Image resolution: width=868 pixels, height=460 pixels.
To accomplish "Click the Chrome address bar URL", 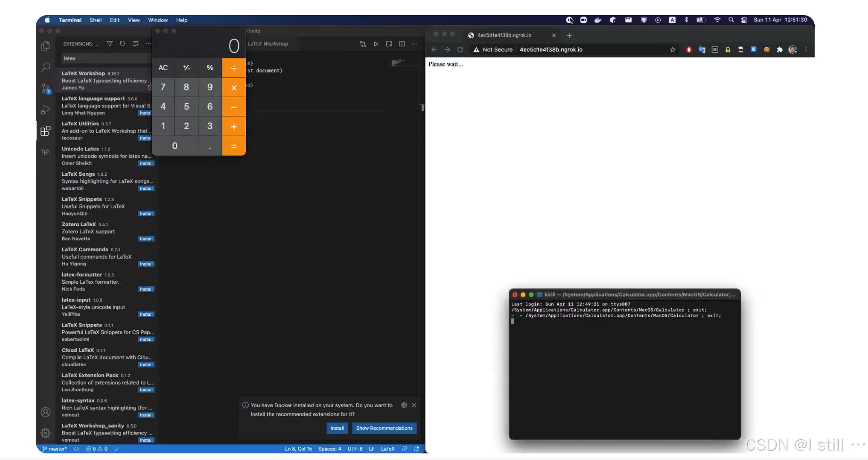I will coord(551,50).
